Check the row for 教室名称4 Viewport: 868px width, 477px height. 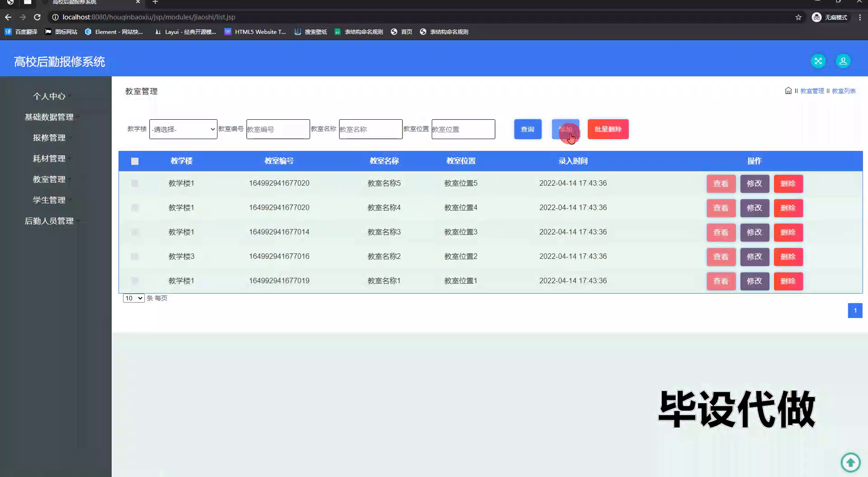tap(135, 208)
